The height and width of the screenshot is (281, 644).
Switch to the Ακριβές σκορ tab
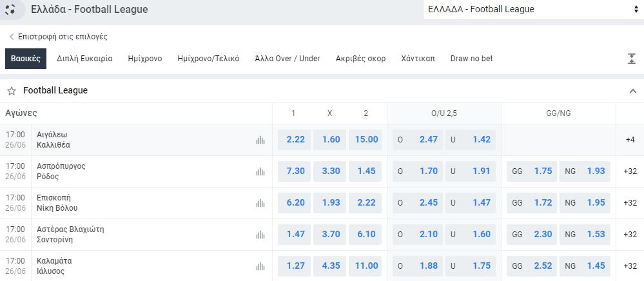[x=360, y=59]
